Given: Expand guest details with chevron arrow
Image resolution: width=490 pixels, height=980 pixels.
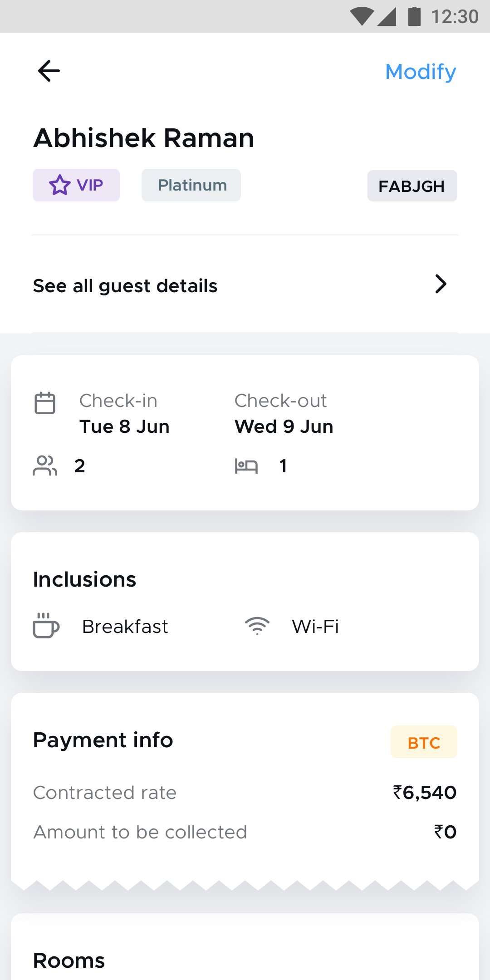Looking at the screenshot, I should (x=441, y=284).
